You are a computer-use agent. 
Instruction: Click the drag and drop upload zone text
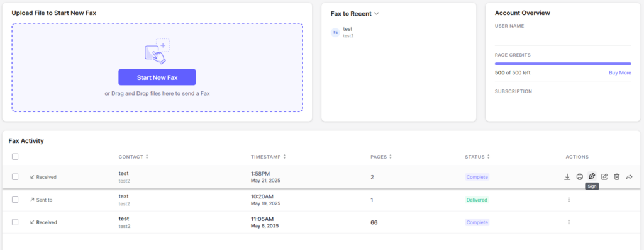coord(157,93)
